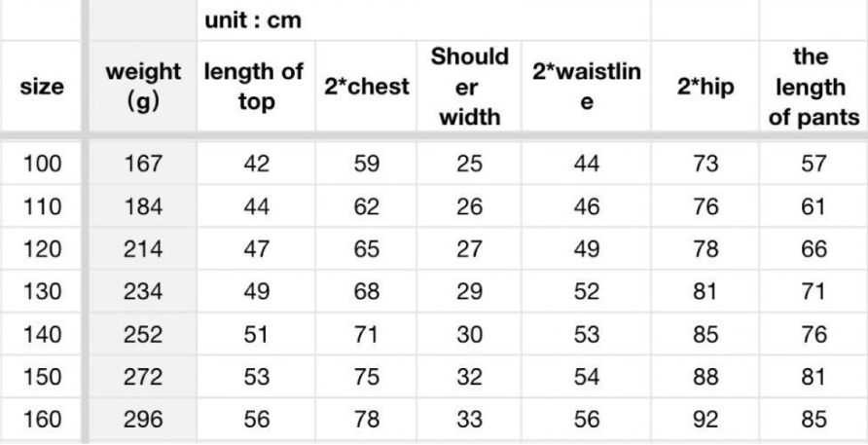This screenshot has height=445, width=868.
Task: Click "the length of pants" header
Action: pyautogui.click(x=812, y=84)
